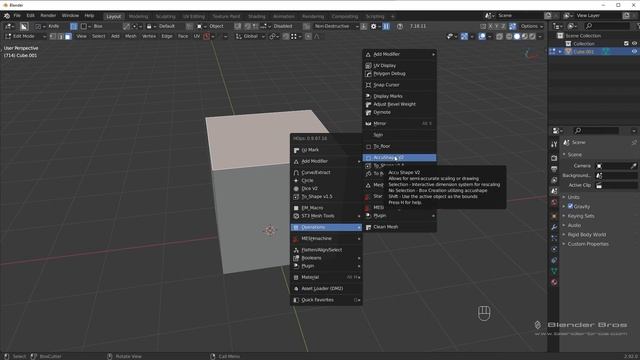Image resolution: width=640 pixels, height=360 pixels.
Task: Toggle viewport overlays button
Action: (x=482, y=36)
